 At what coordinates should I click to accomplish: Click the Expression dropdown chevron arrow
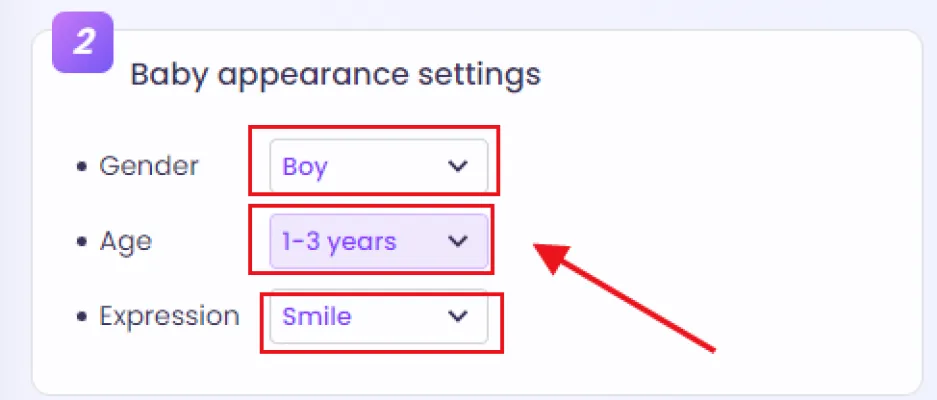point(458,317)
